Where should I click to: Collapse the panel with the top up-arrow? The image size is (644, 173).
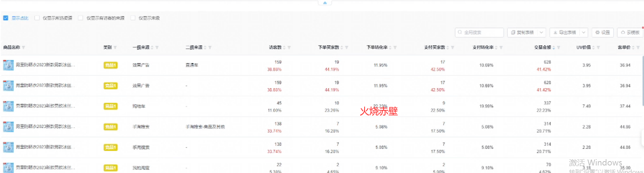point(325,3)
